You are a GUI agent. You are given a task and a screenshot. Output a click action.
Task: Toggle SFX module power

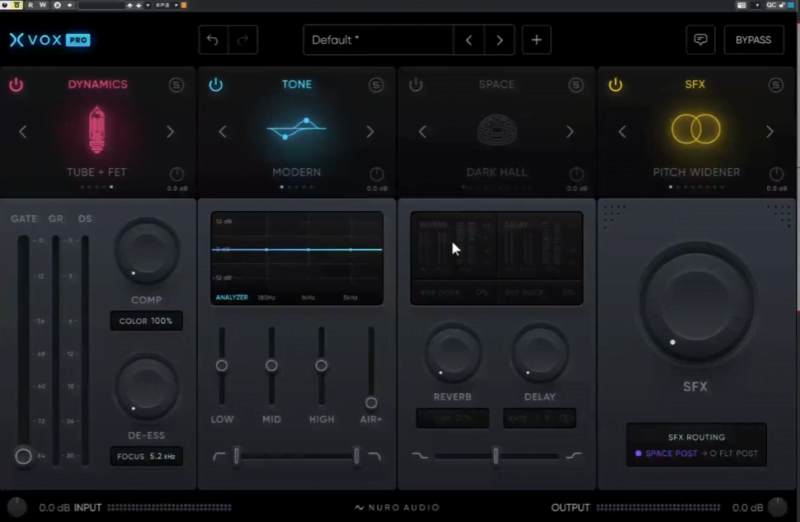615,85
